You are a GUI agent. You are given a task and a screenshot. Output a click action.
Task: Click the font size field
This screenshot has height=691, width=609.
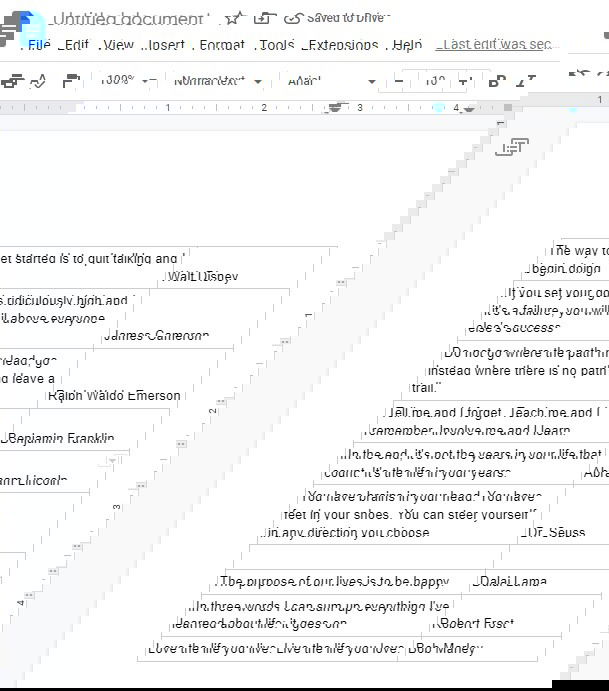[x=434, y=81]
